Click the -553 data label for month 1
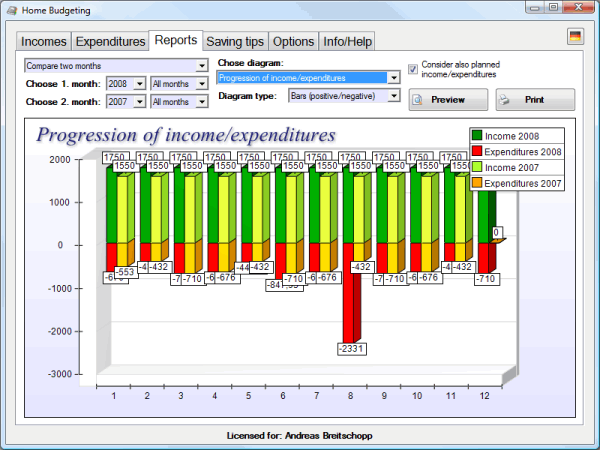 pyautogui.click(x=126, y=272)
